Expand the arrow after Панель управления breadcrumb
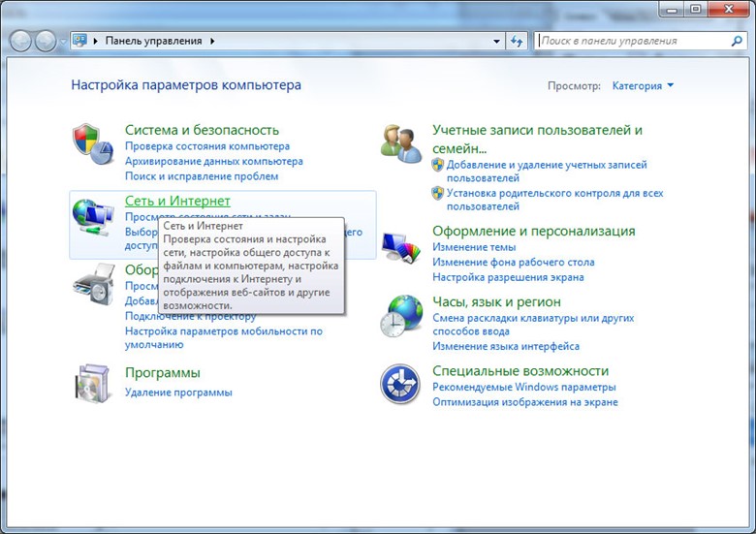This screenshot has height=534, width=756. (x=212, y=42)
